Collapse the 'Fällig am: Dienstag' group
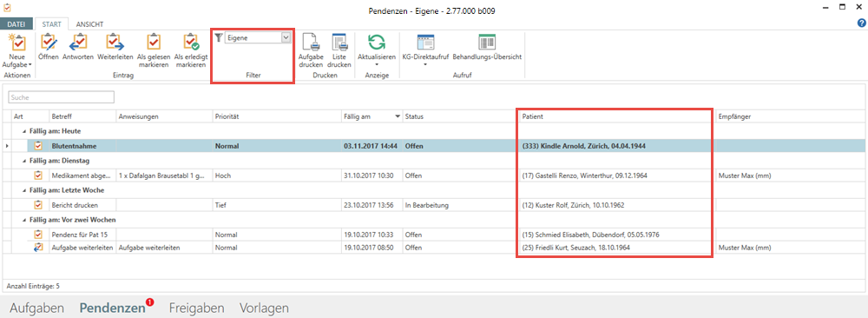Viewport: 868px width, 318px height. [23, 161]
